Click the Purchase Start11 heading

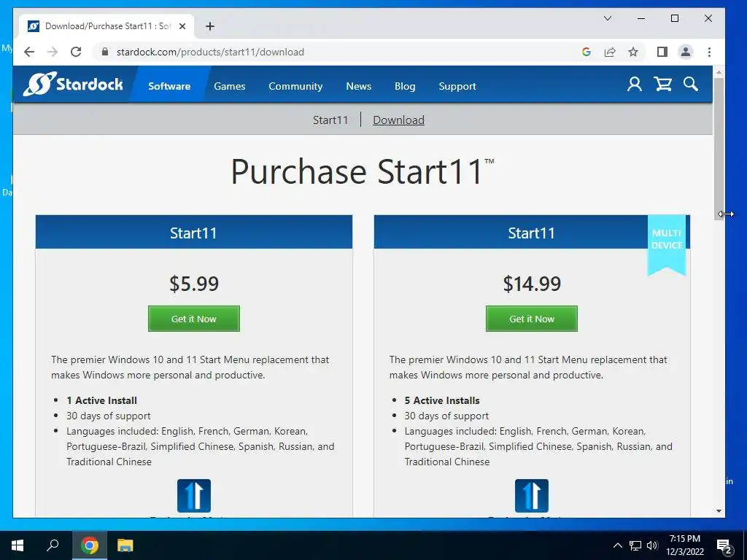pos(362,171)
